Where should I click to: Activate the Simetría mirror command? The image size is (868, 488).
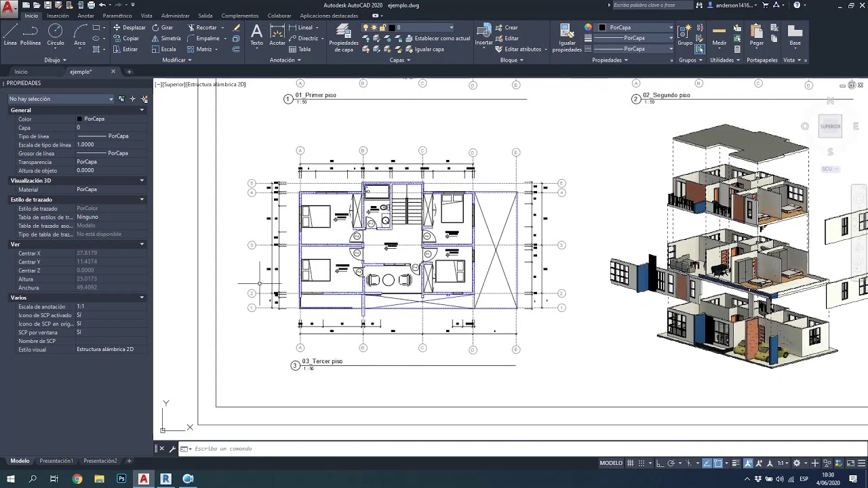click(166, 39)
